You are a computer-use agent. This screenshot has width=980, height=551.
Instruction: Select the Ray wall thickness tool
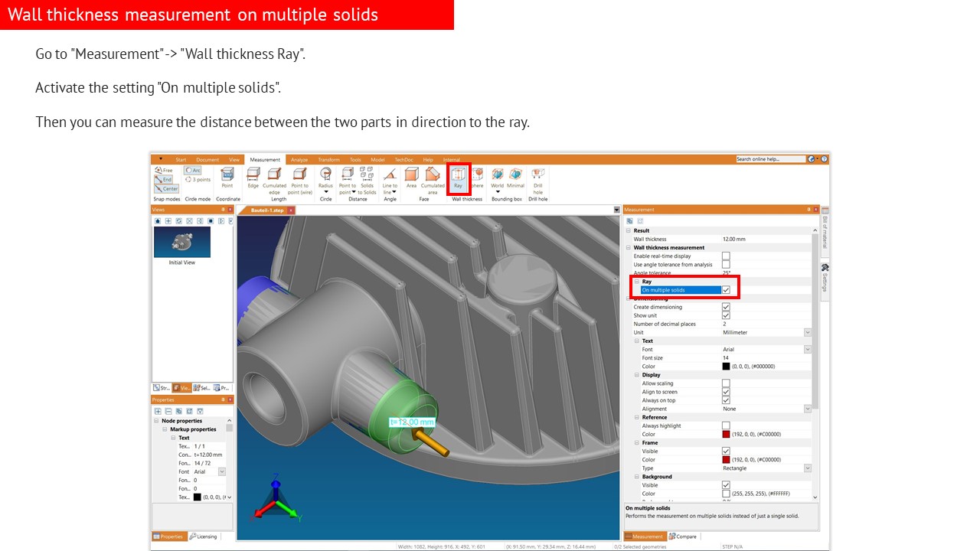(x=458, y=178)
